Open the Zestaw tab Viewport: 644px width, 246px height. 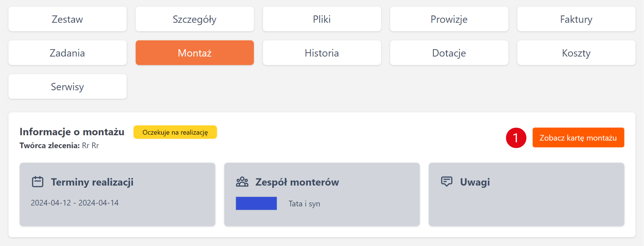tap(67, 19)
